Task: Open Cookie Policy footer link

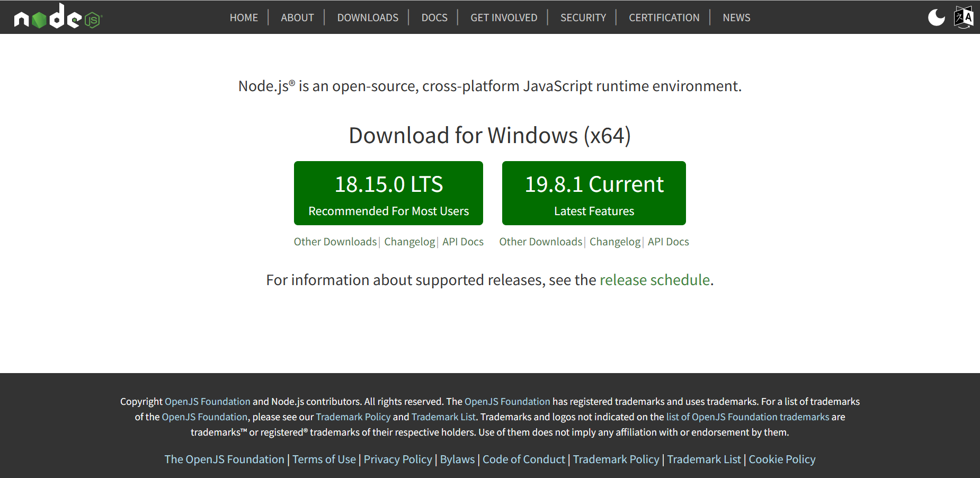Action: coord(782,459)
